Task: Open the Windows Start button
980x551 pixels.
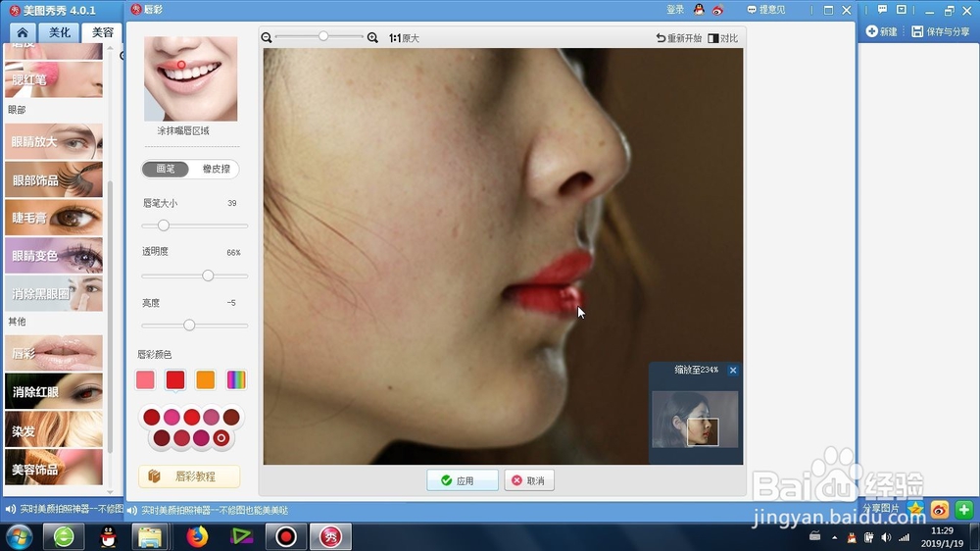Action: (19, 536)
